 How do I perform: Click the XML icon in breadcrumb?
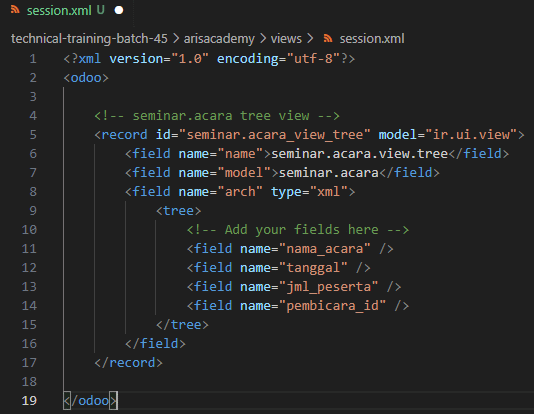coord(328,38)
